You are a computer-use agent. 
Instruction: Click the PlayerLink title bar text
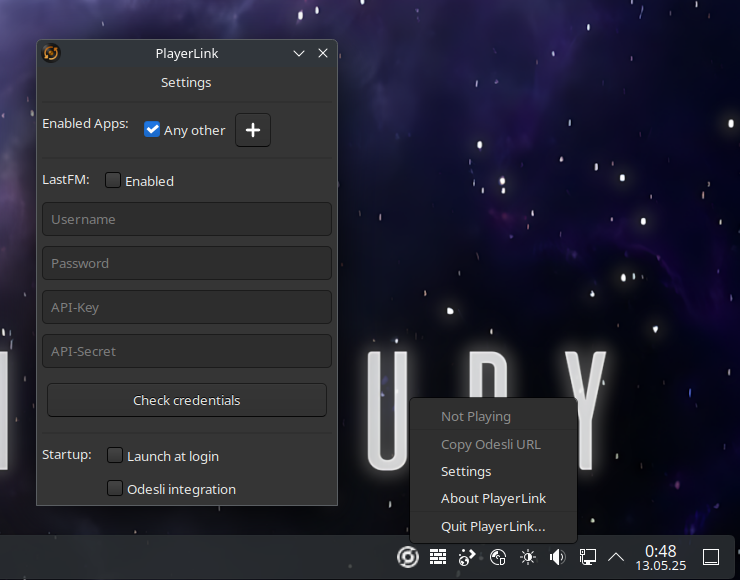click(187, 53)
